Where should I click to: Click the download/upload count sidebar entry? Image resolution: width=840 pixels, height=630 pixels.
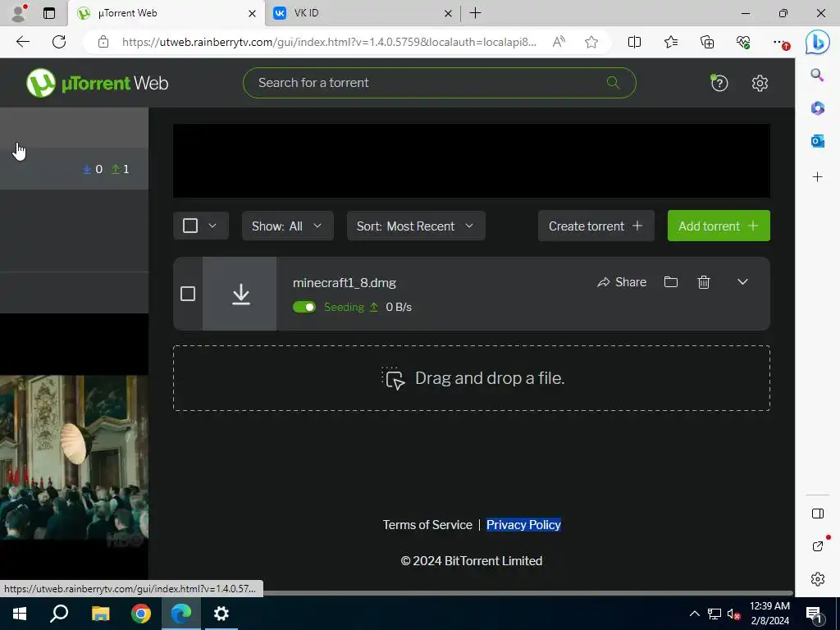coord(74,169)
